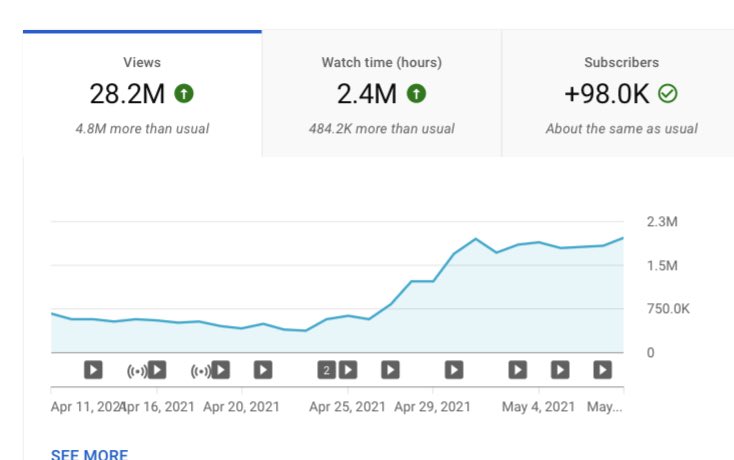The image size is (734, 460).
Task: Click "484.2K more than usual" text
Action: (381, 129)
